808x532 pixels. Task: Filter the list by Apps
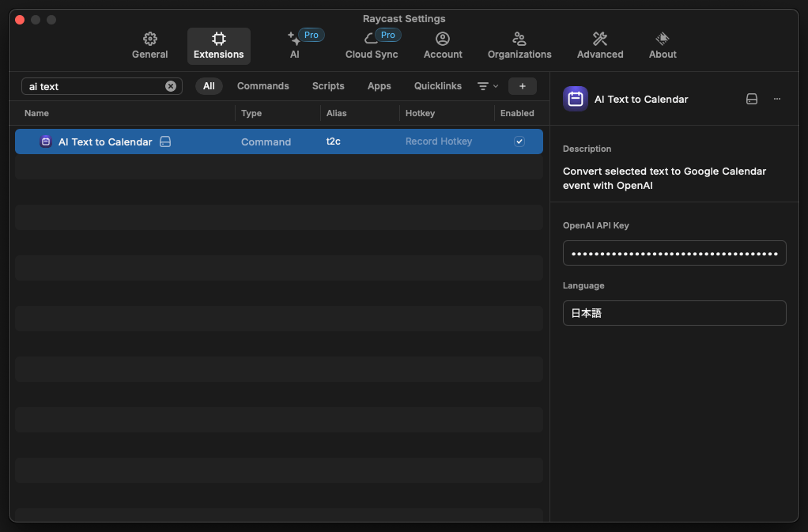pyautogui.click(x=379, y=86)
